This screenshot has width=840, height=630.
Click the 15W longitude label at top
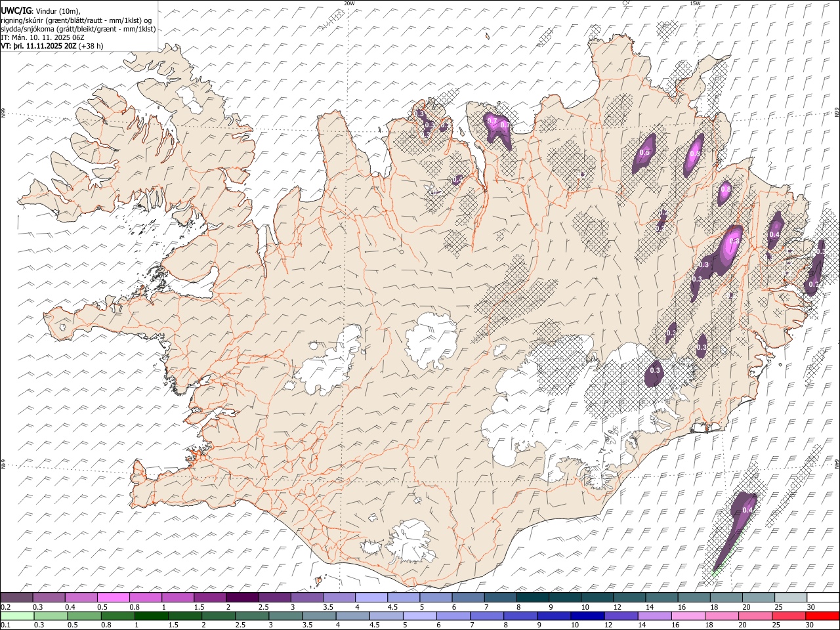pyautogui.click(x=695, y=3)
